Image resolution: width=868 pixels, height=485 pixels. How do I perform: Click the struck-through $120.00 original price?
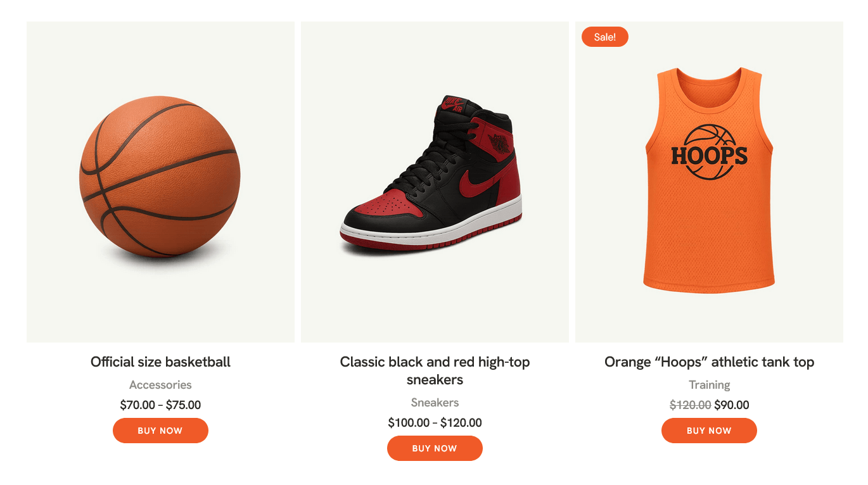690,405
